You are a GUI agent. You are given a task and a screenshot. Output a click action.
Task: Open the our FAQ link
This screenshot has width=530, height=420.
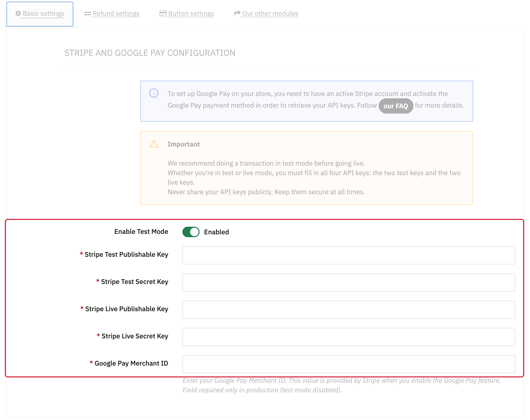click(396, 106)
